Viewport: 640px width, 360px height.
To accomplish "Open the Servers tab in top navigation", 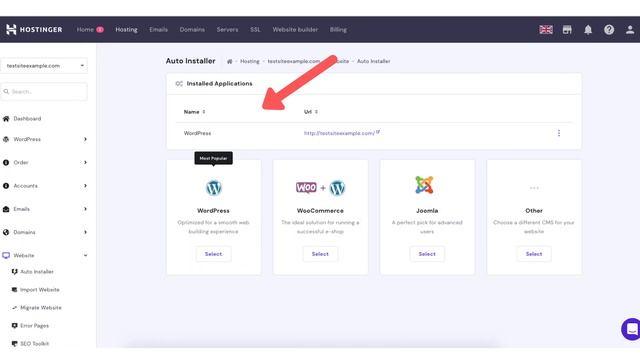I will click(227, 29).
